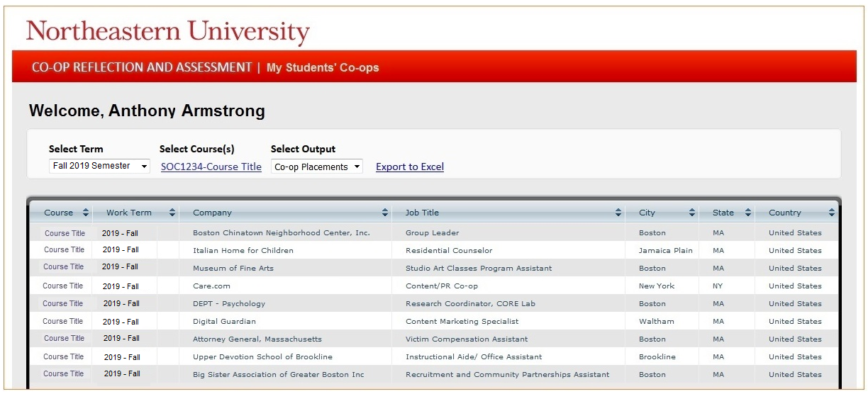Sort by State column arrows
Screen dimensions: 868x394
tap(747, 213)
